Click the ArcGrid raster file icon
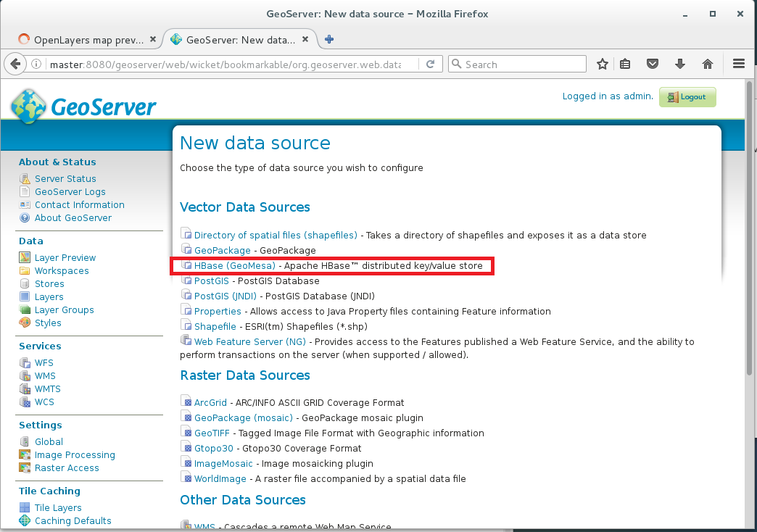Viewport: 757px width, 532px height. click(x=186, y=402)
